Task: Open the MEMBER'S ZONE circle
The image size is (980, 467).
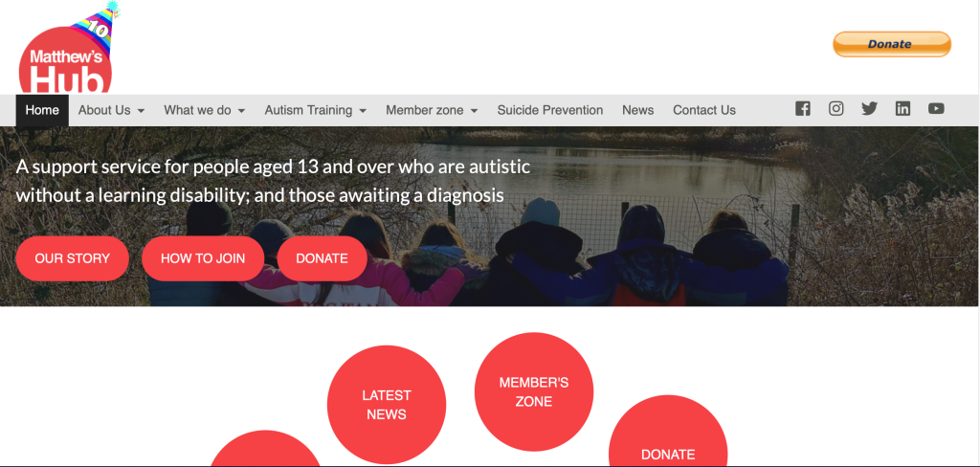Action: click(x=534, y=391)
